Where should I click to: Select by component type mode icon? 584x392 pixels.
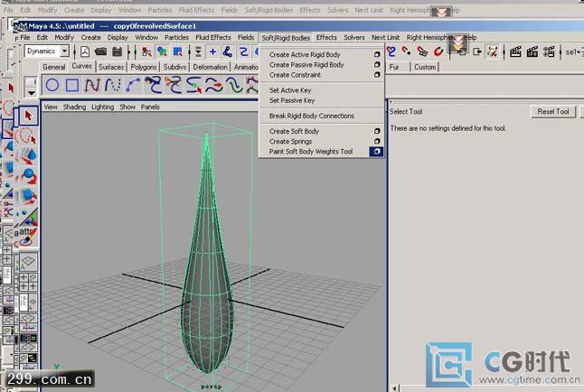[x=178, y=51]
